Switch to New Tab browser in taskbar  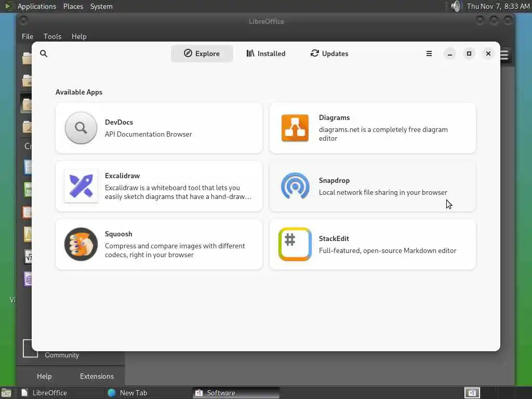click(x=148, y=393)
